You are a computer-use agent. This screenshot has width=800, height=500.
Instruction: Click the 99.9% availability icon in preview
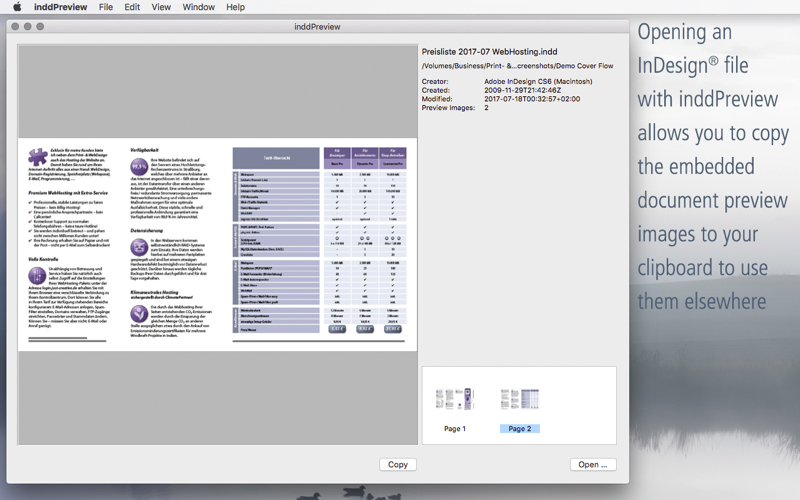pyautogui.click(x=139, y=167)
